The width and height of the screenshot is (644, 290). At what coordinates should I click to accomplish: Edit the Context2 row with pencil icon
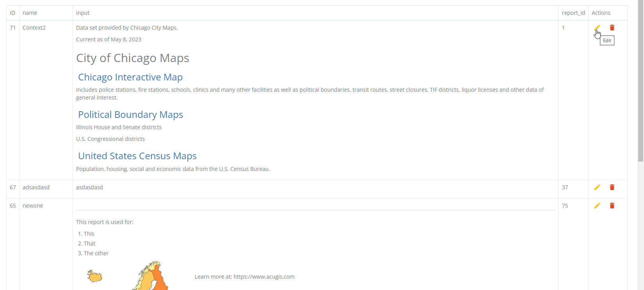pyautogui.click(x=597, y=28)
